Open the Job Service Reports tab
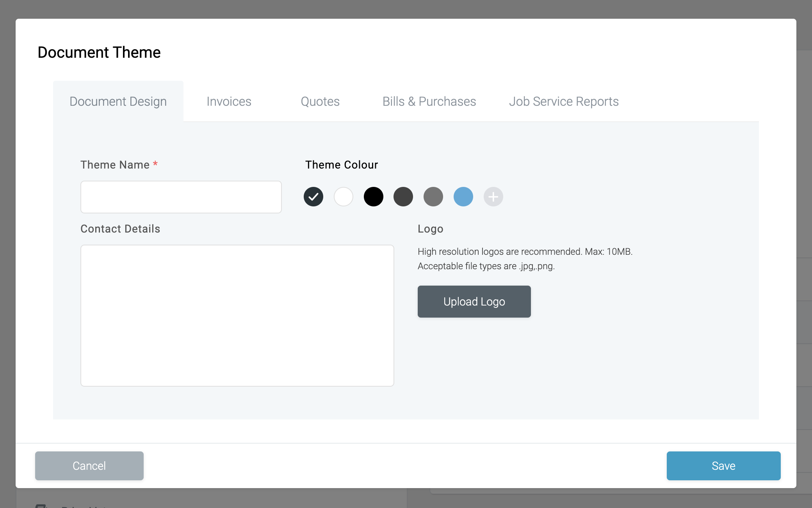The image size is (812, 508). tap(563, 101)
